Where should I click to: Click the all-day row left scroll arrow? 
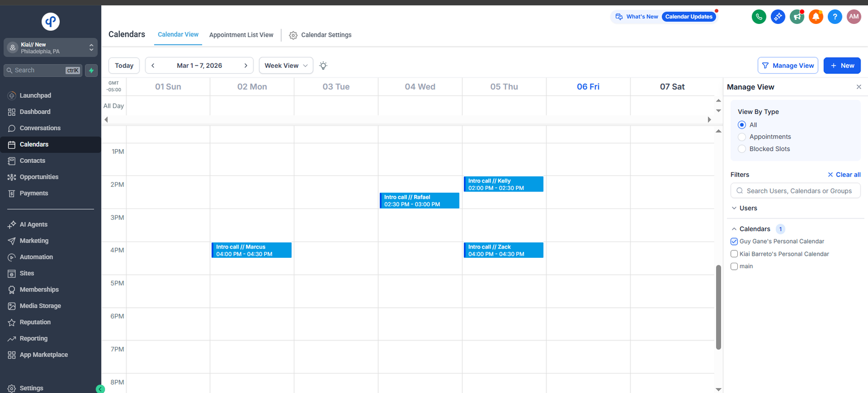coord(106,119)
